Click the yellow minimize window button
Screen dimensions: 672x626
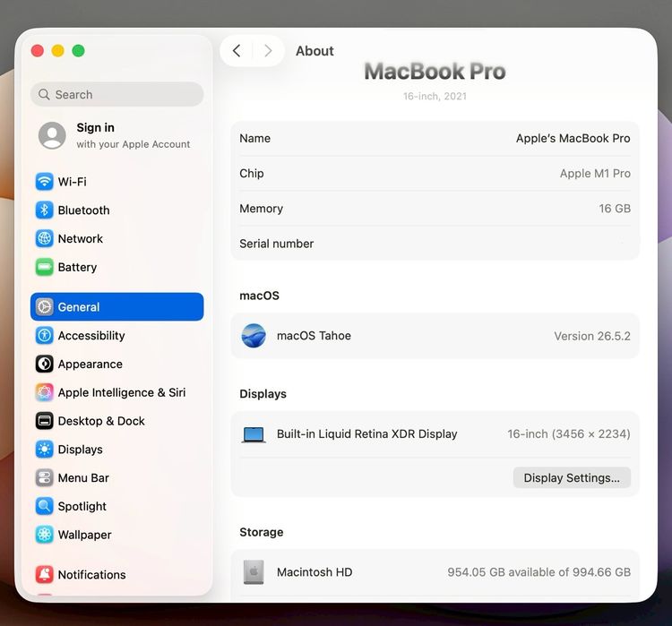pos(58,50)
